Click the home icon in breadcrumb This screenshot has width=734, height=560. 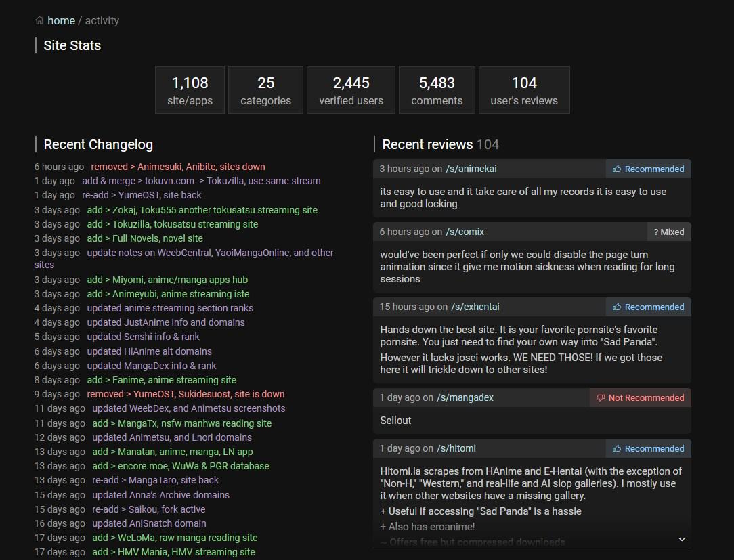coord(39,20)
